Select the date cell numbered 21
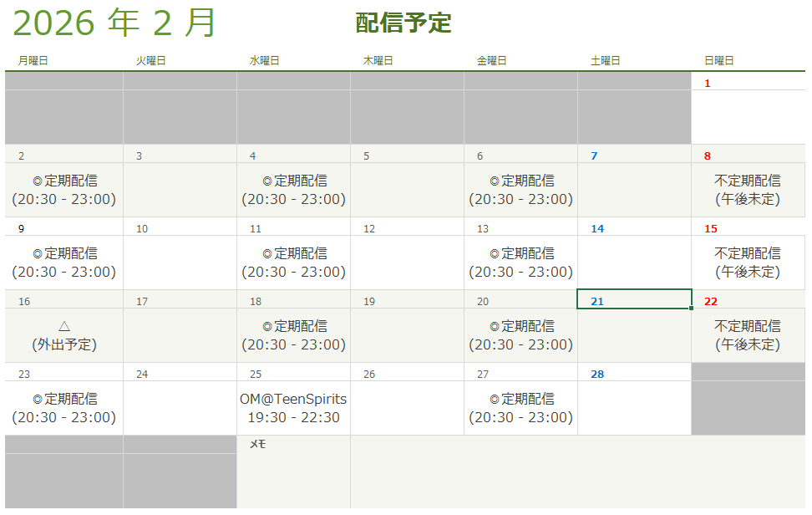This screenshot has height=515, width=812. 634,300
